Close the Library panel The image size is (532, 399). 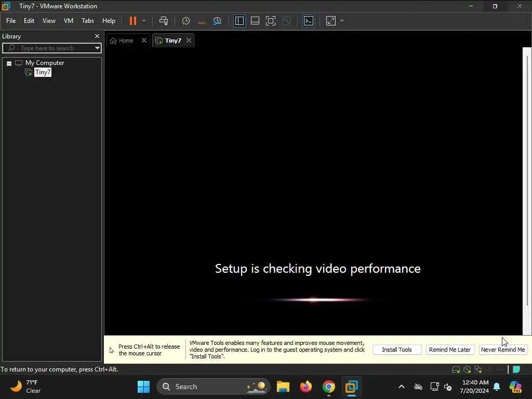click(97, 36)
